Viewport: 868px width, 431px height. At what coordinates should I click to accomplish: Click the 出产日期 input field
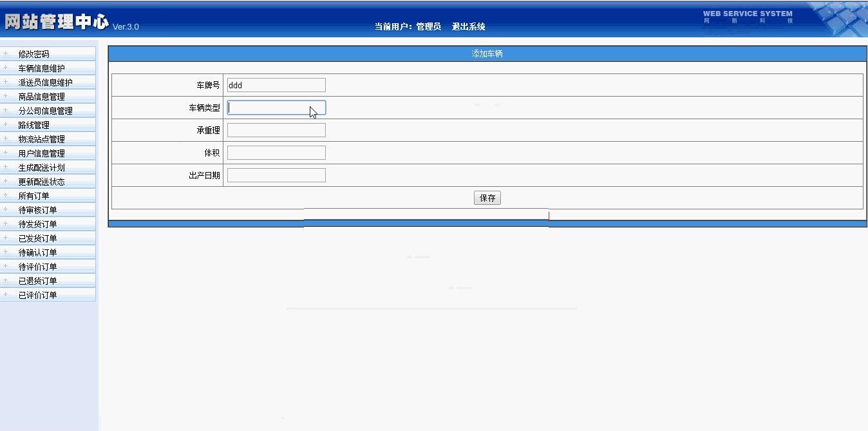click(x=276, y=175)
